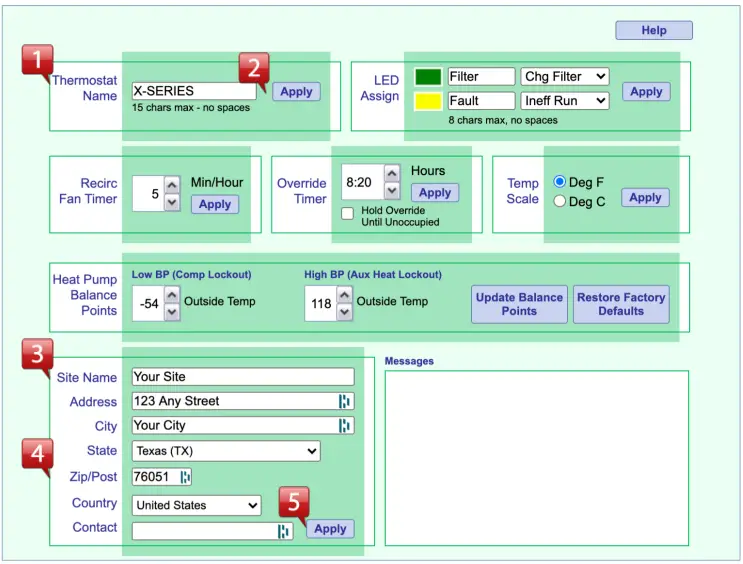Open the Chg Filter dropdown

pos(564,77)
